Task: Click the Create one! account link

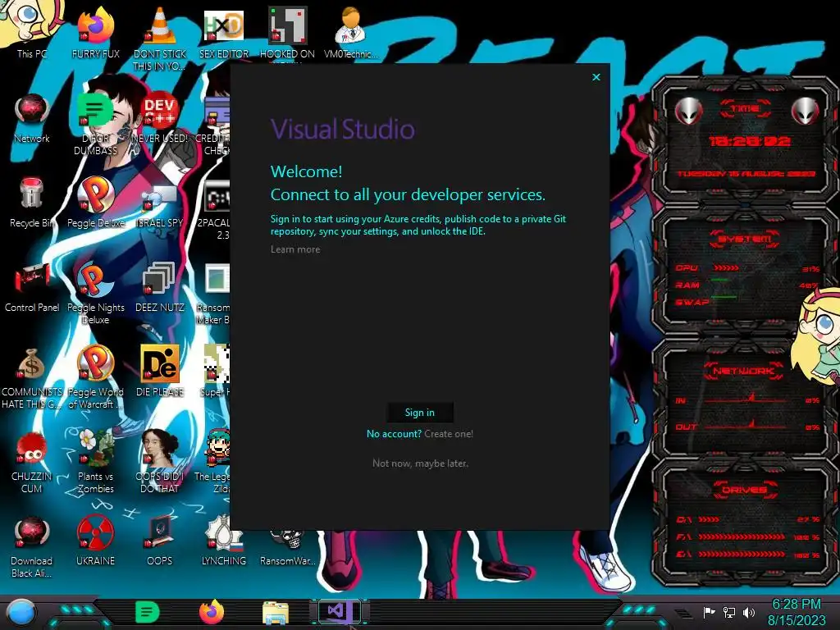Action: [449, 434]
